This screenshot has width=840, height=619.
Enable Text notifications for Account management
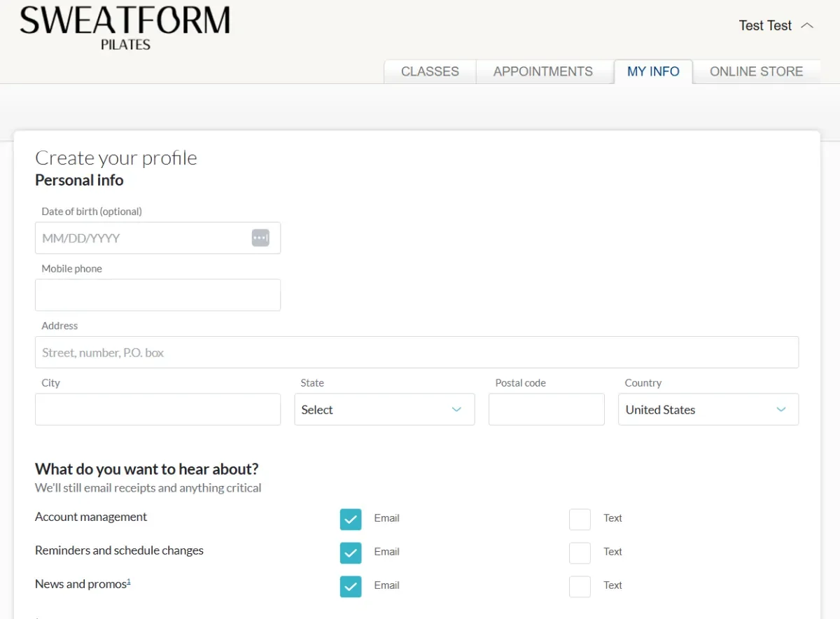(580, 519)
